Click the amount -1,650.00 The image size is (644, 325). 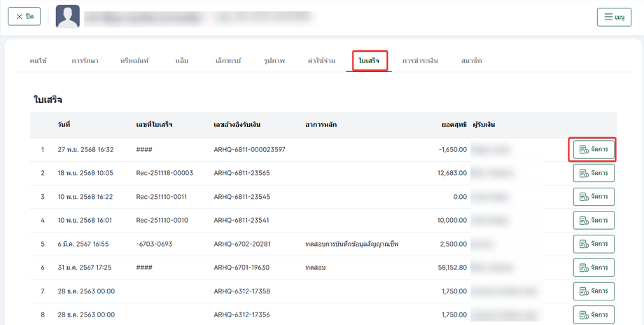coord(453,150)
